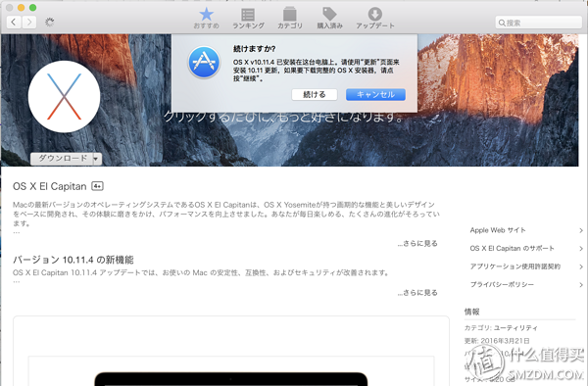Click chevron next to プライバシーポリシー
The height and width of the screenshot is (386, 588).
point(581,285)
